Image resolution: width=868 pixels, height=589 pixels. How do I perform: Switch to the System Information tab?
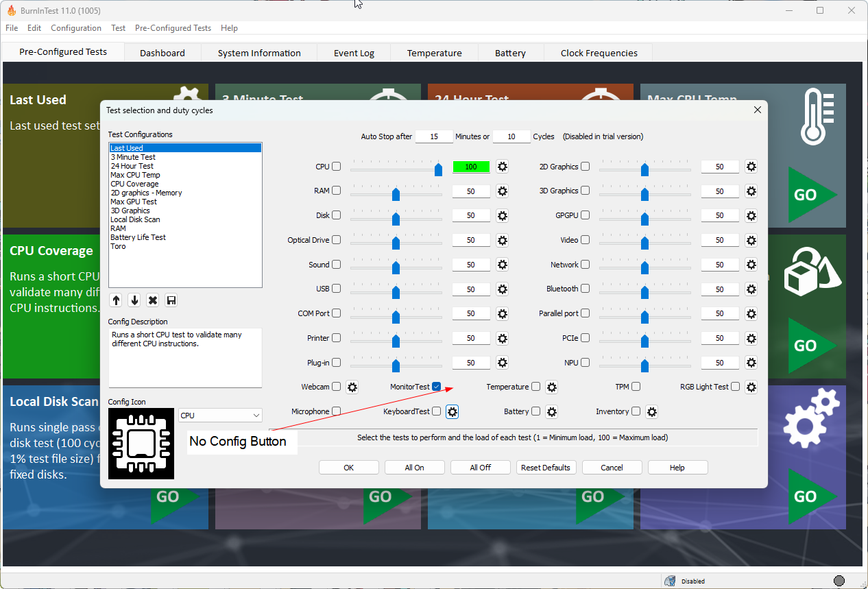(259, 53)
